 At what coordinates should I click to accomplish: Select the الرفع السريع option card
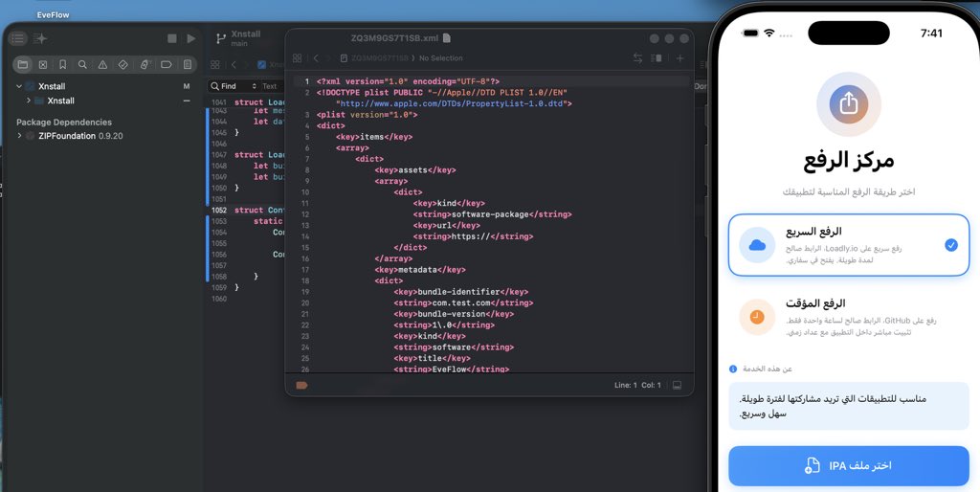(x=849, y=245)
